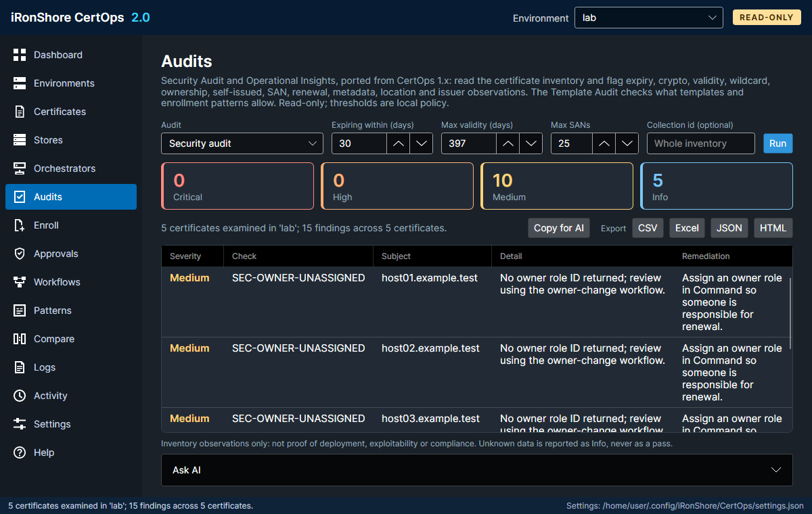812x514 pixels.
Task: Open the Environment dropdown showing lab
Action: (x=649, y=18)
